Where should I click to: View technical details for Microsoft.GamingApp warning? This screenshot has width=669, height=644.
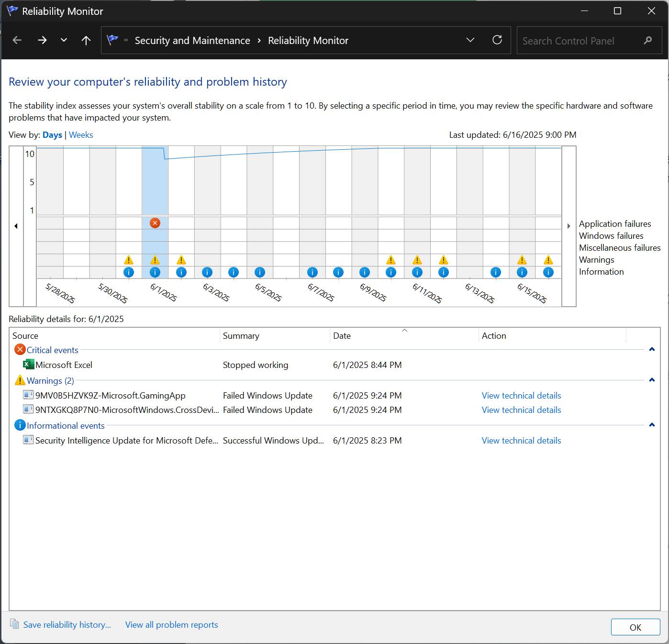click(x=521, y=396)
